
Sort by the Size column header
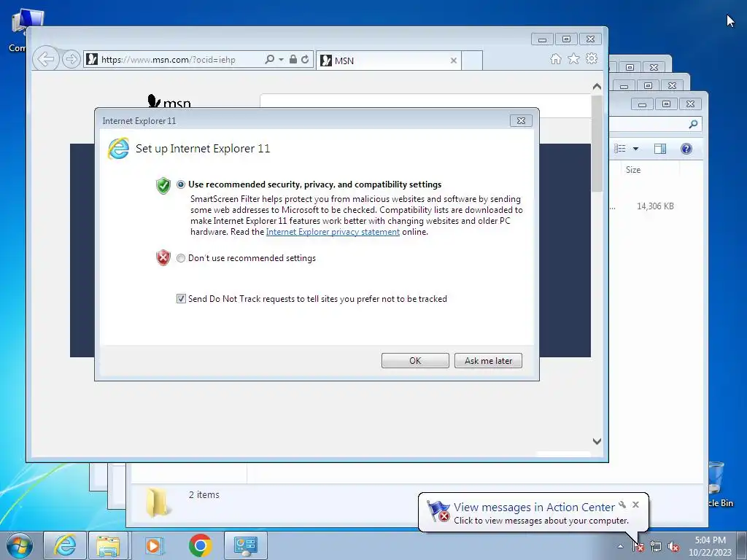(633, 169)
